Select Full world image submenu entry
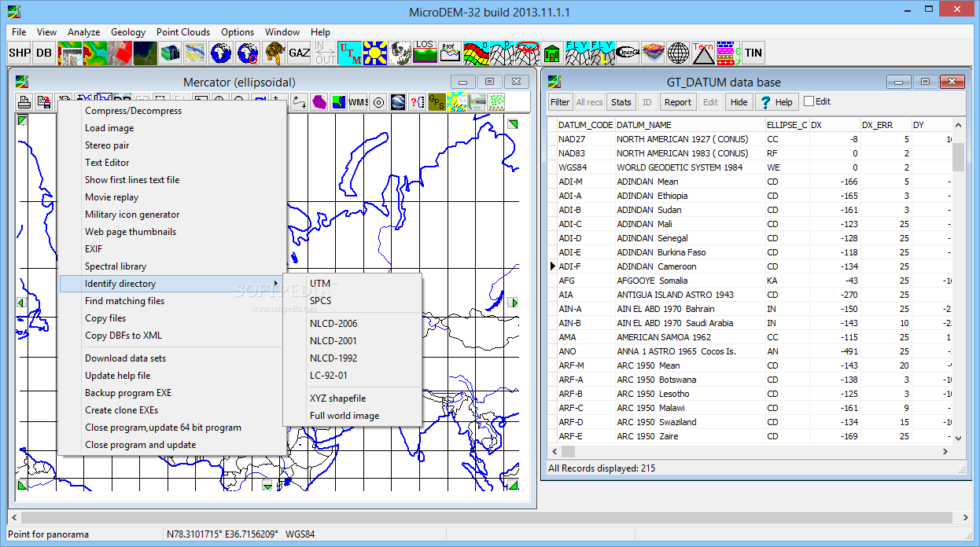This screenshot has width=980, height=547. tap(352, 416)
